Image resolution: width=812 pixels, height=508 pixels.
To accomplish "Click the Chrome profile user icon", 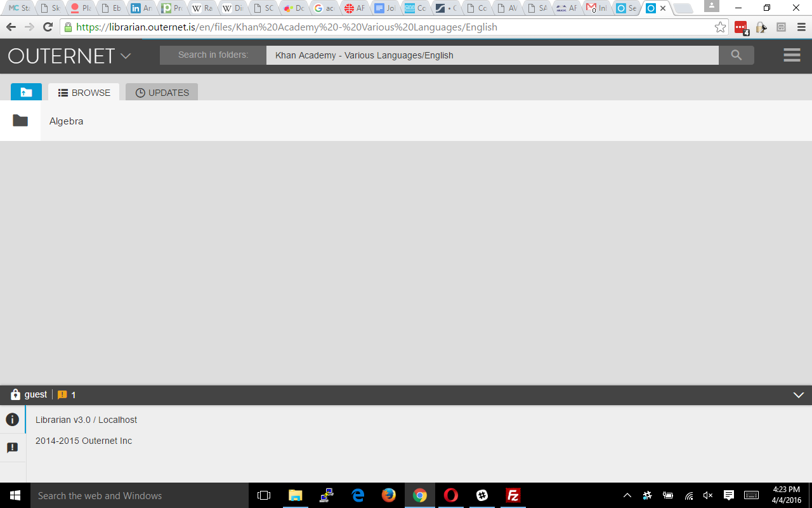I will pos(712,6).
